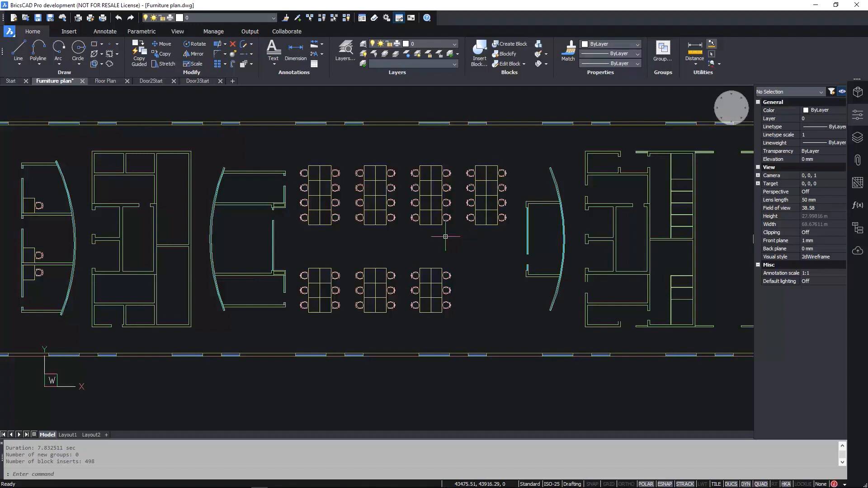868x488 pixels.
Task: Activate the Rotate tool
Action: (x=194, y=44)
